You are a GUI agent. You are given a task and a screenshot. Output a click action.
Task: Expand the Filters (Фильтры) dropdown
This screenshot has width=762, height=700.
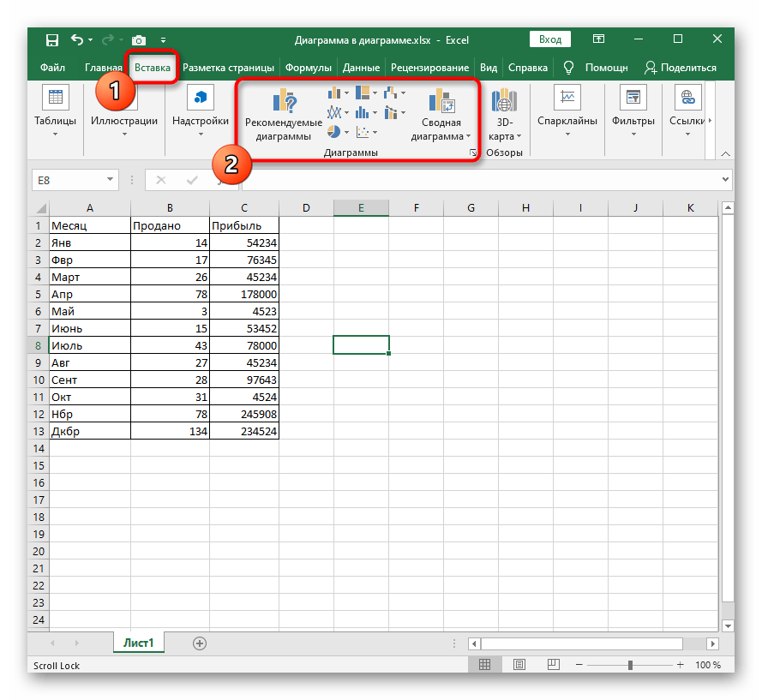[x=633, y=111]
